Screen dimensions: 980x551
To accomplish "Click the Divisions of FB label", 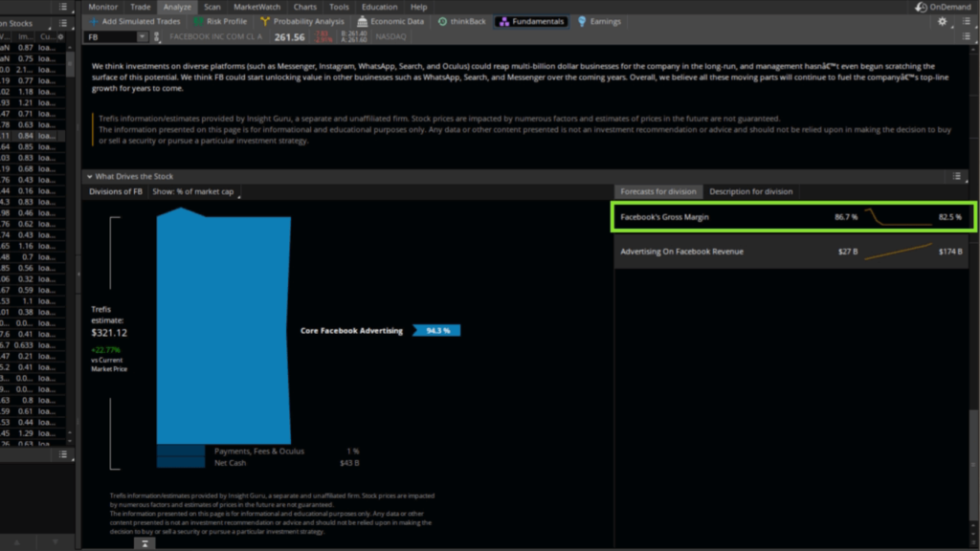I will [x=116, y=191].
